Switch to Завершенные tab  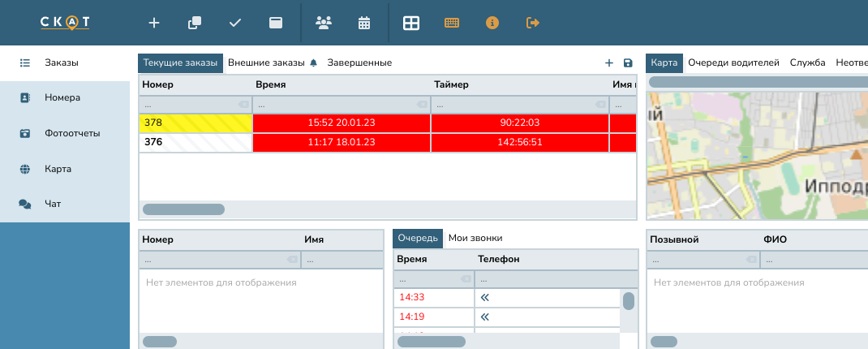[x=359, y=63]
